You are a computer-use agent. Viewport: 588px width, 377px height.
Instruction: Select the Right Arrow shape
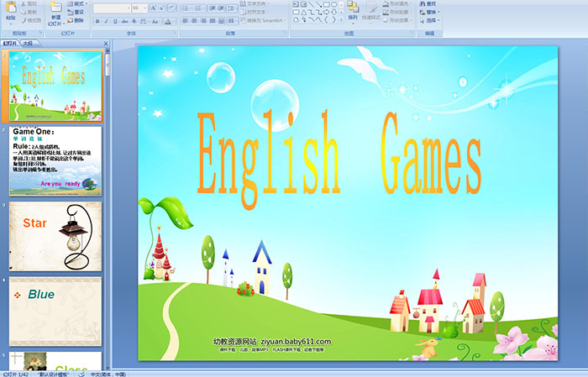click(x=327, y=13)
